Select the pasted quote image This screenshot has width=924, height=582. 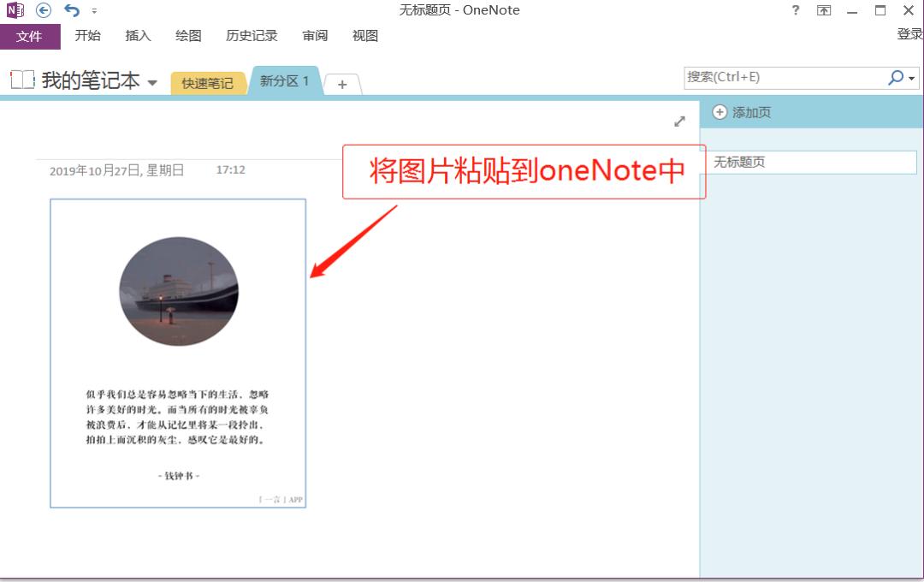[178, 353]
